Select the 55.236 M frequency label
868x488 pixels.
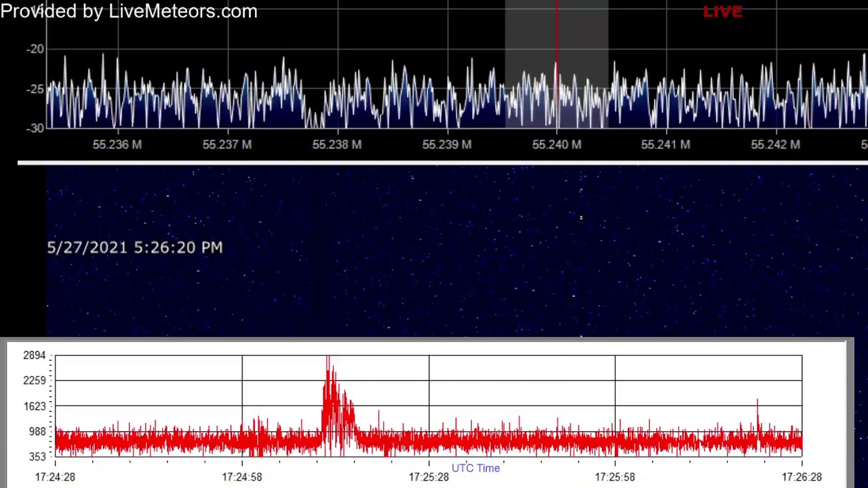point(117,144)
